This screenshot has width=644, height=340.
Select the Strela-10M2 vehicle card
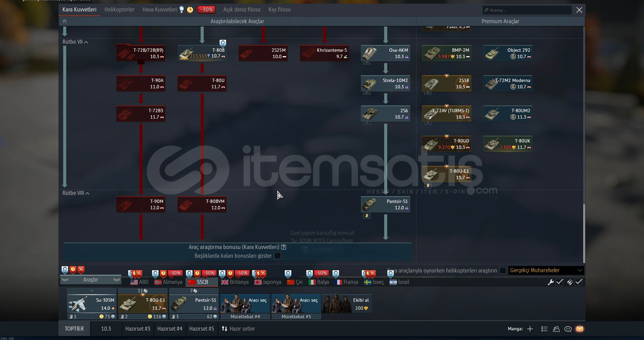point(386,83)
